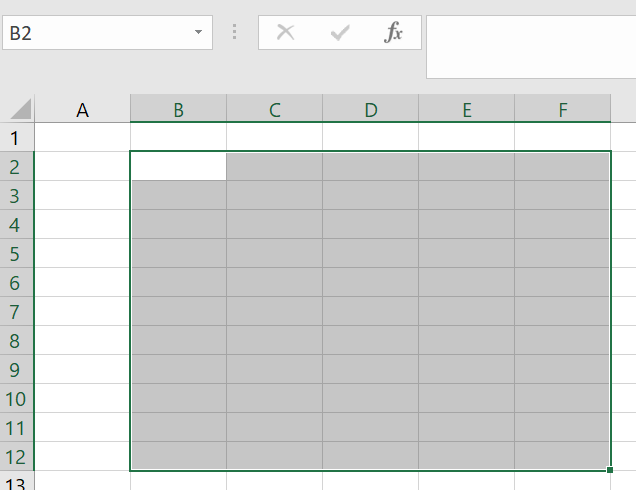This screenshot has width=636, height=490.
Task: Click the Enter checkmark formula icon
Action: pos(340,33)
